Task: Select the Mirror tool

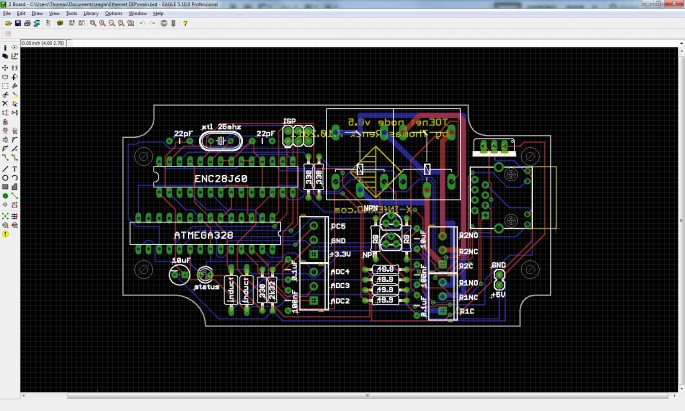Action: (x=5, y=77)
